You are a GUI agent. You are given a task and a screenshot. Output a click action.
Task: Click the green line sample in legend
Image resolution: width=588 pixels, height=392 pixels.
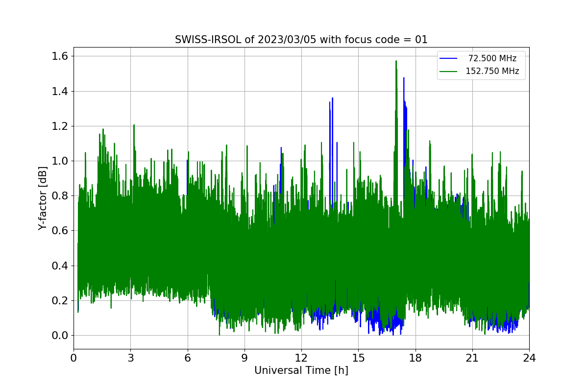(x=448, y=72)
